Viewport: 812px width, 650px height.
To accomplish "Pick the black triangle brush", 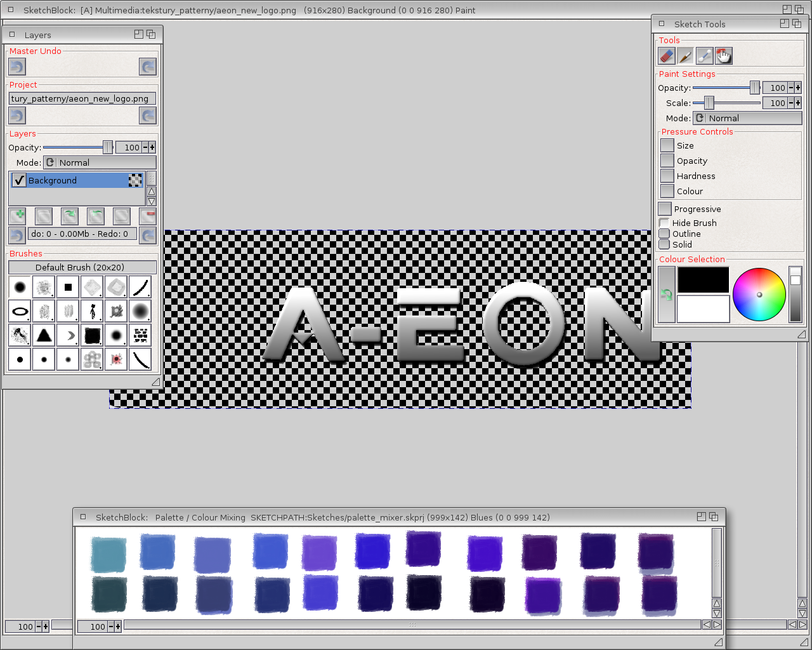I will [44, 335].
